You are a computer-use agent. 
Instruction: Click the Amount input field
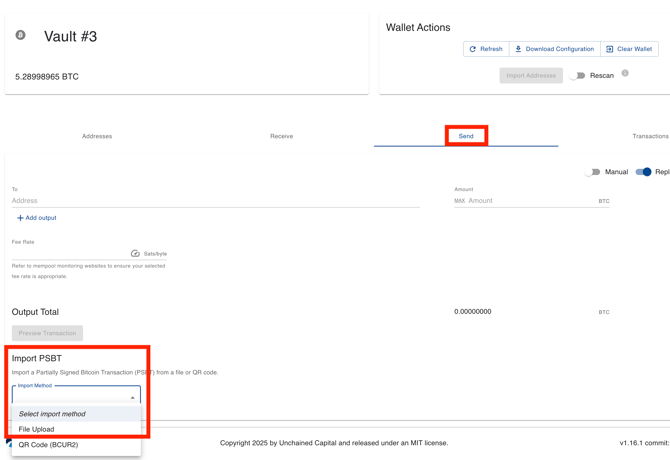[530, 201]
